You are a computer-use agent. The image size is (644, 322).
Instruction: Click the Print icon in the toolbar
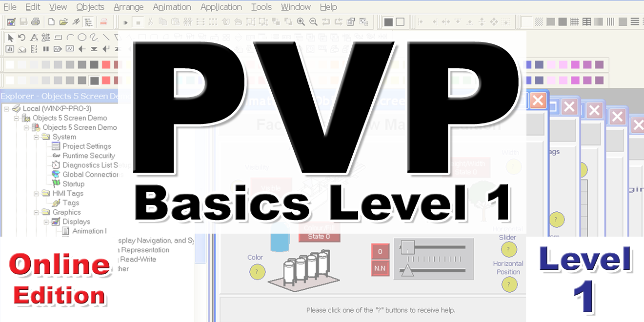point(35,22)
